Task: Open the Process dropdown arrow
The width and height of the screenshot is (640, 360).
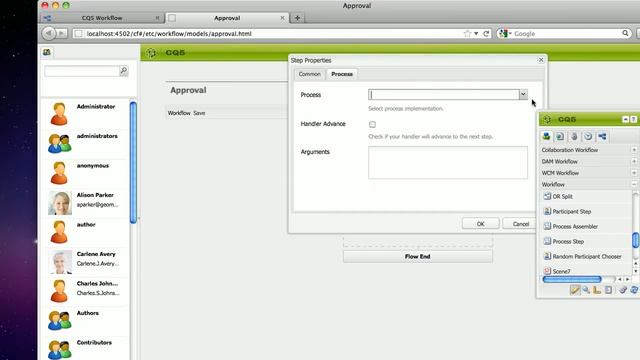Action: (523, 95)
